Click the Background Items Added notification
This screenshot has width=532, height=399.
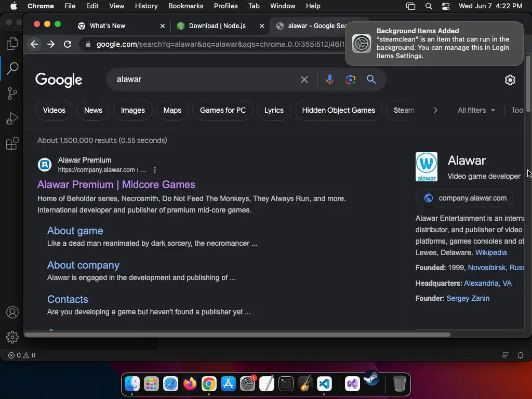click(x=434, y=44)
